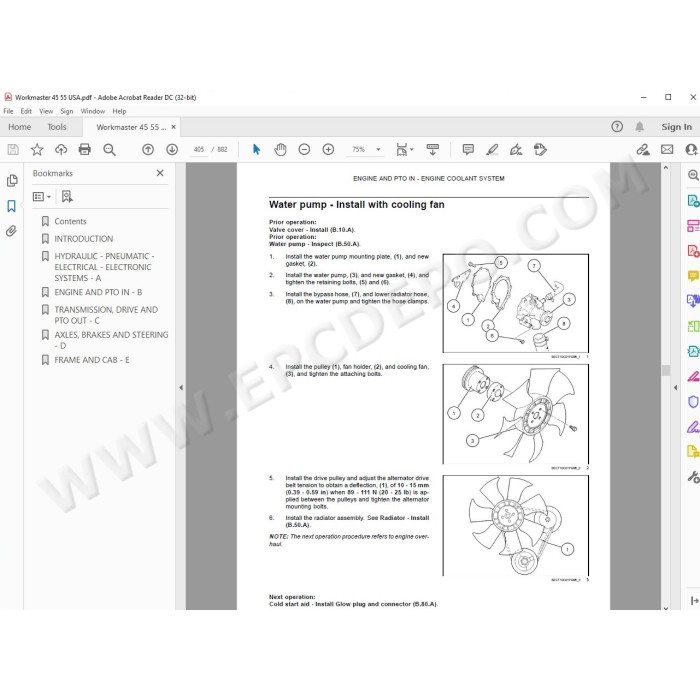Open the Help menu

[x=119, y=111]
